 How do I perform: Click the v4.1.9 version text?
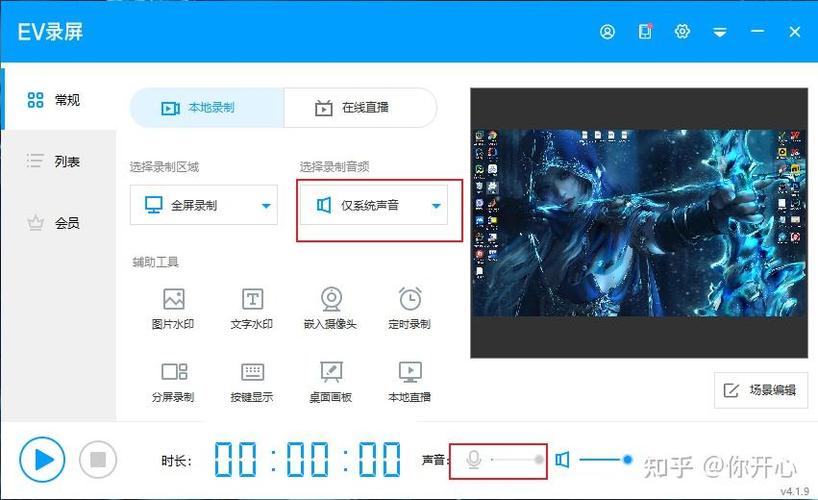tap(795, 491)
